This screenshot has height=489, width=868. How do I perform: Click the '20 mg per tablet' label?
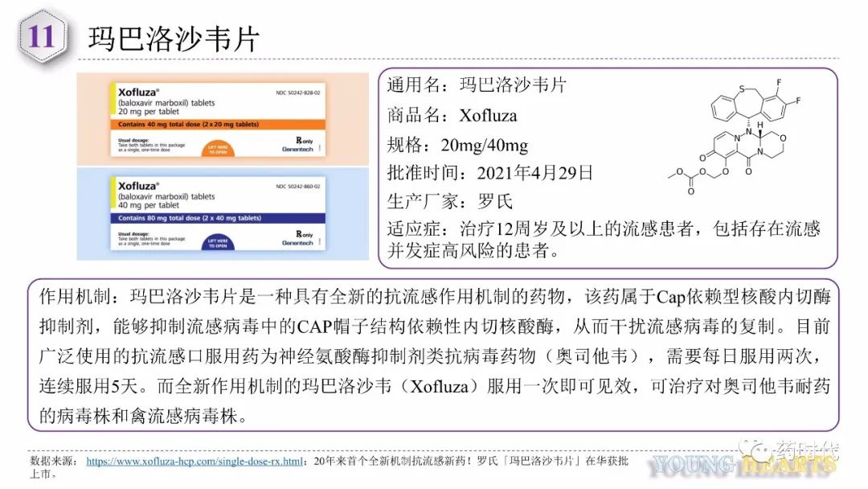(149, 111)
